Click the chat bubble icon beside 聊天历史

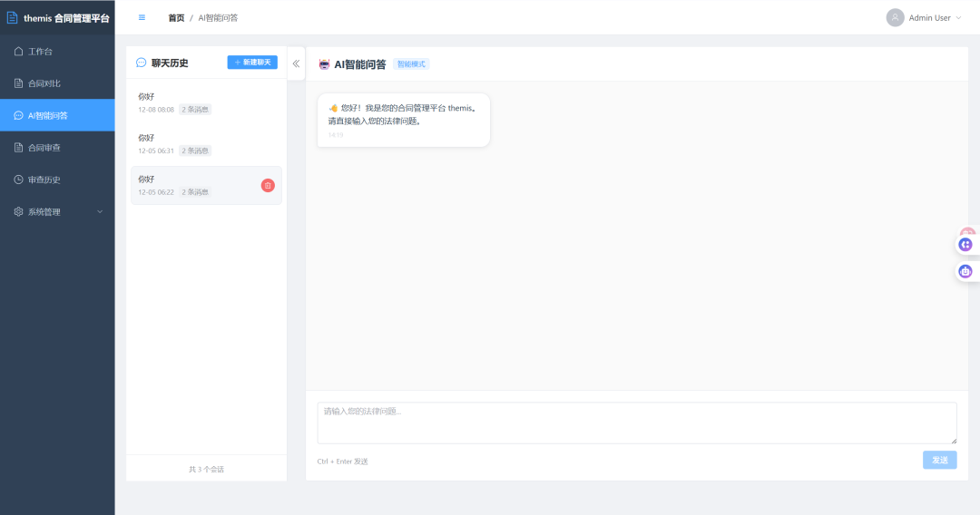(142, 63)
